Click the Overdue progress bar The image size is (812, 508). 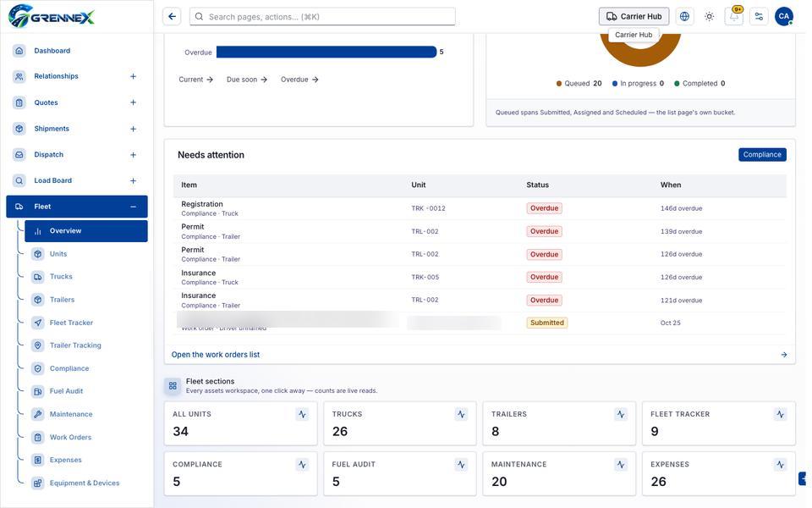point(326,52)
